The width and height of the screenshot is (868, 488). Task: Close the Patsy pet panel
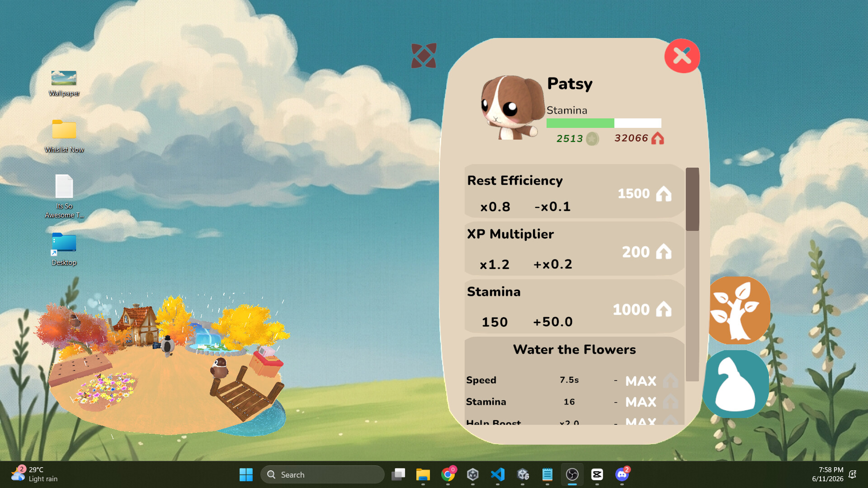pyautogui.click(x=682, y=56)
